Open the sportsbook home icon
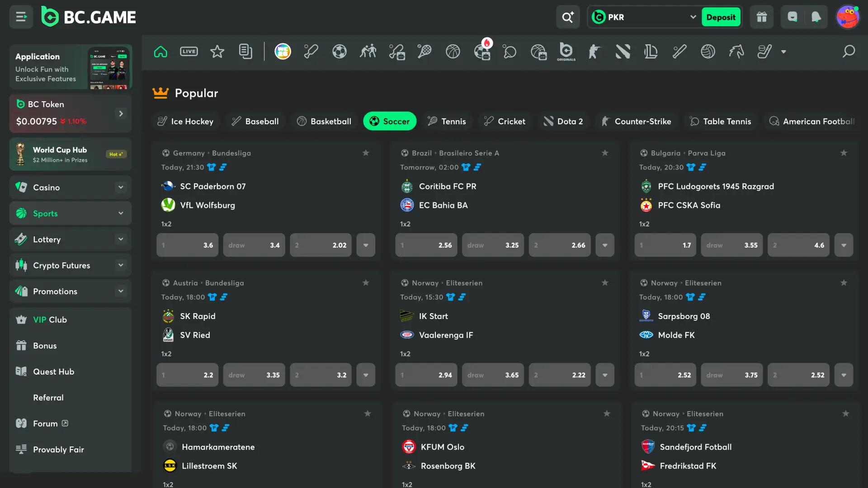Viewport: 868px width, 488px height. click(160, 52)
